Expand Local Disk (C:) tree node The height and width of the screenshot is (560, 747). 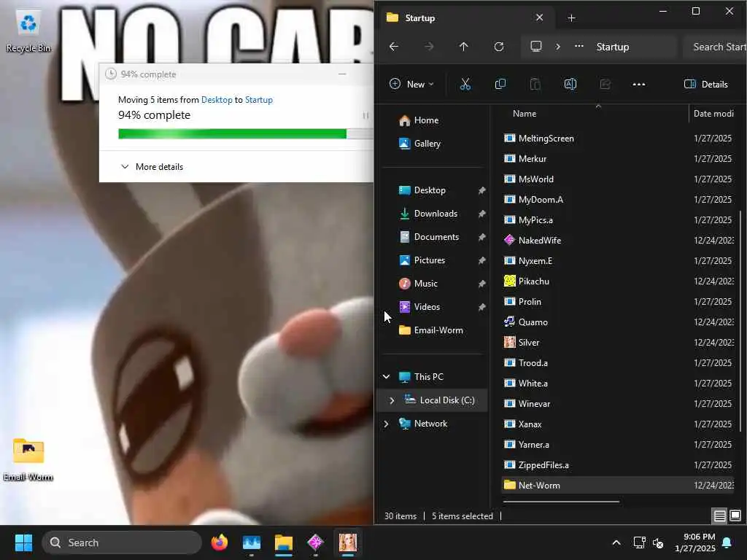[x=392, y=400]
